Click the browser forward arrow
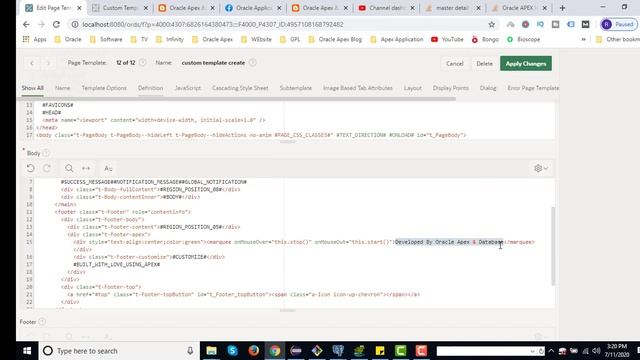 41,24
